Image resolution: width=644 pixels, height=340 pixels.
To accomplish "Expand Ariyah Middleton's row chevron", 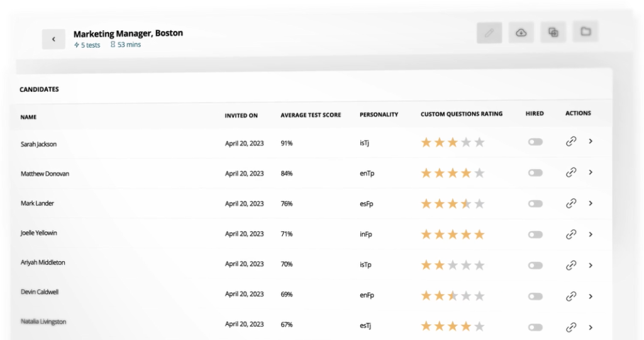I will (591, 265).
